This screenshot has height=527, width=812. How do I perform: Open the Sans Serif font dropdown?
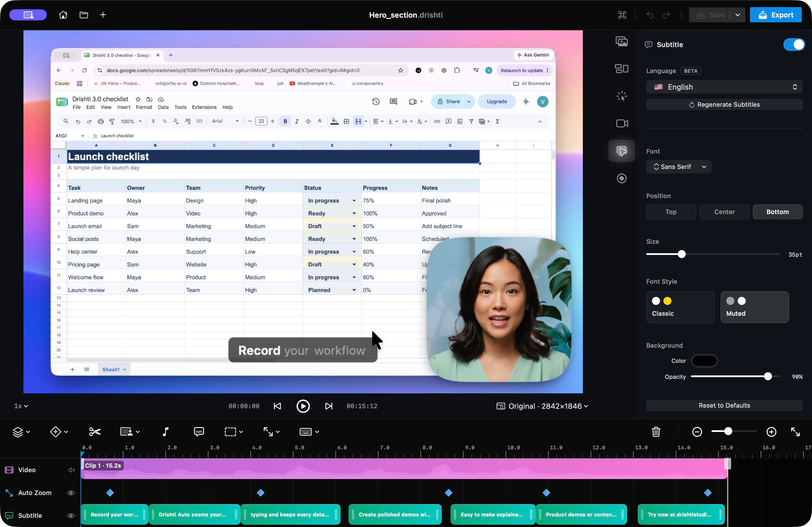coord(679,167)
